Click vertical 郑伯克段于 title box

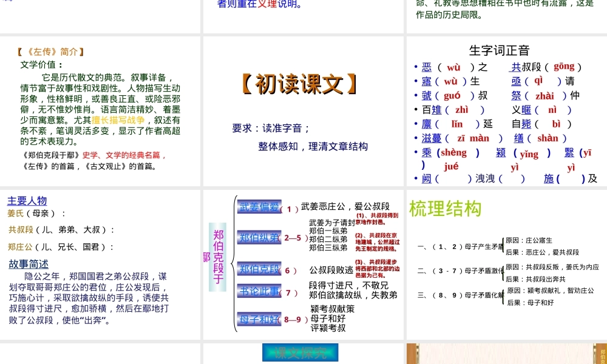[218, 257]
